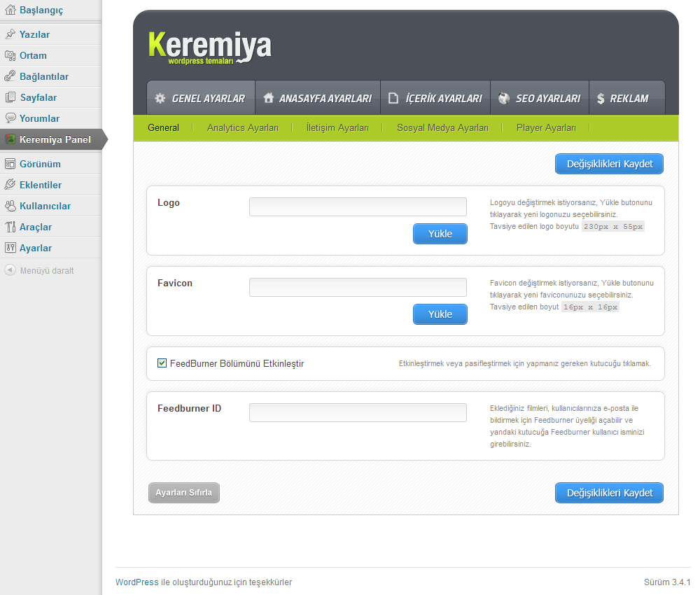The width and height of the screenshot is (700, 595).
Task: Click the Bağlantılar chain-link icon
Action: pyautogui.click(x=10, y=76)
